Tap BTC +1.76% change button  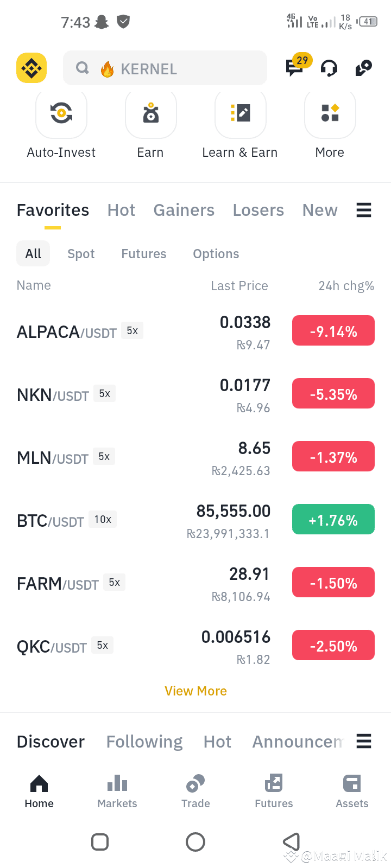(x=333, y=519)
